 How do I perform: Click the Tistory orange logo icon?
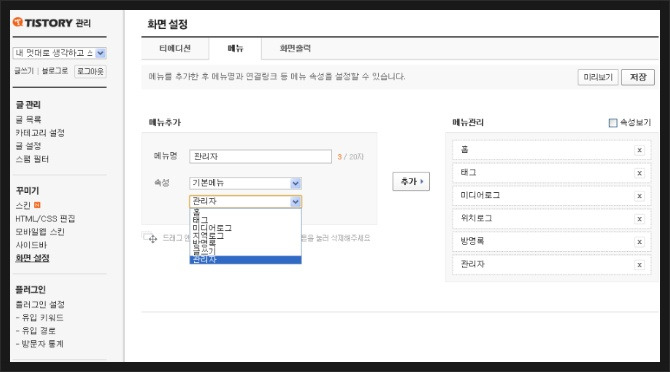[18, 22]
